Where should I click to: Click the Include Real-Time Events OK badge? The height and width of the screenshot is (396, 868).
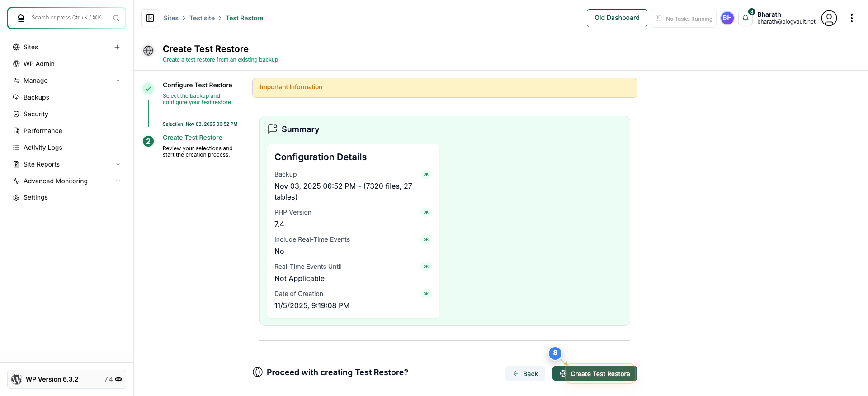point(426,239)
